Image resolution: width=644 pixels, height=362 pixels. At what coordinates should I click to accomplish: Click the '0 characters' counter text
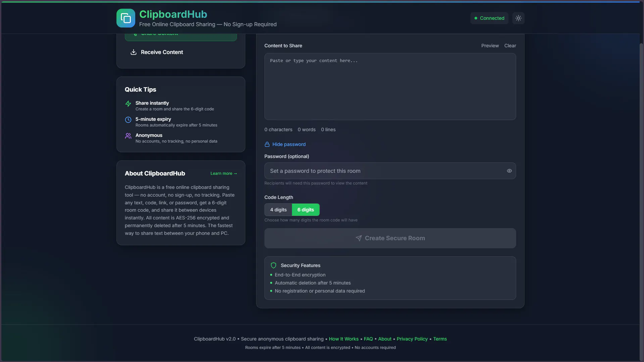[278, 130]
